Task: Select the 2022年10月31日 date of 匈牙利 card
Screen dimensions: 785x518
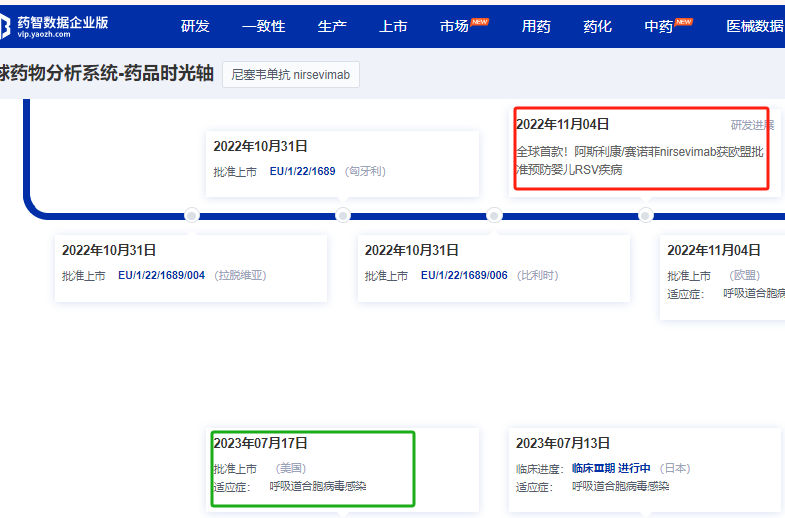Action: coord(260,146)
